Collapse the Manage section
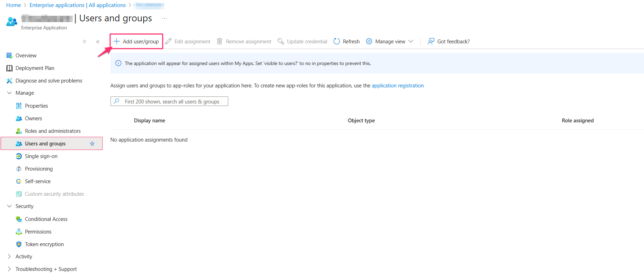Screen dimensions: 644x280 pos(9,93)
